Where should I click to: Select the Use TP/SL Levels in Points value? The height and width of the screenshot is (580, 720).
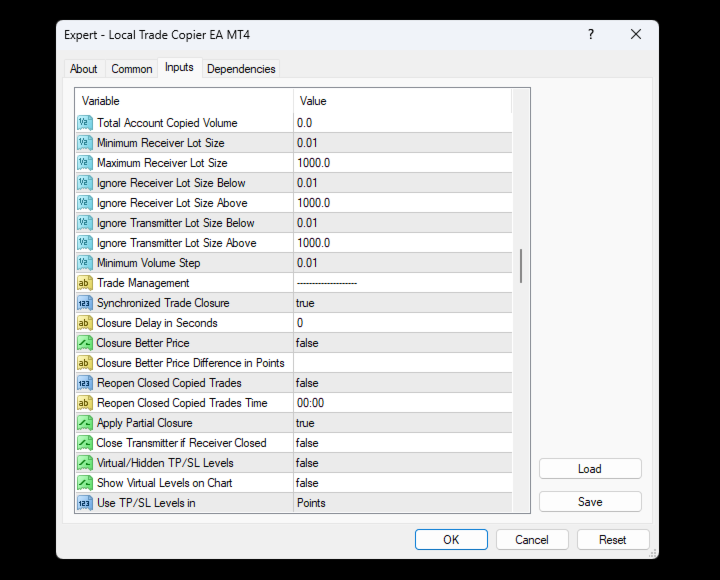point(403,503)
